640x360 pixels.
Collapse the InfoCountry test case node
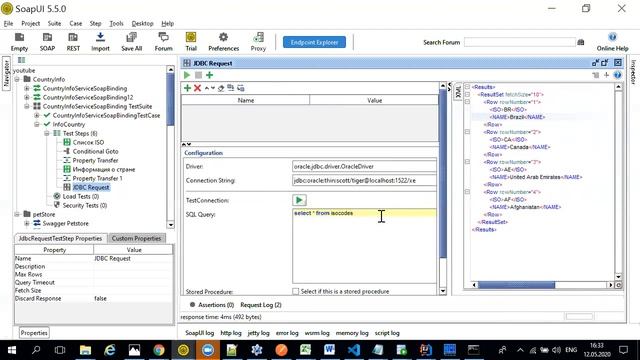click(x=37, y=124)
